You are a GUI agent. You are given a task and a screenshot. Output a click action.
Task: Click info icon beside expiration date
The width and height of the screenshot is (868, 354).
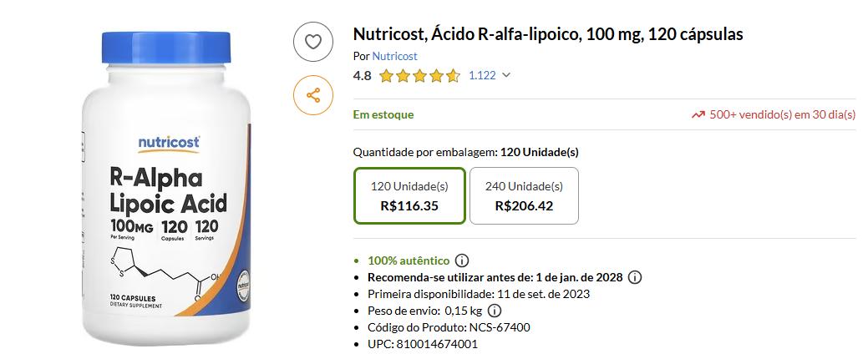pyautogui.click(x=635, y=277)
